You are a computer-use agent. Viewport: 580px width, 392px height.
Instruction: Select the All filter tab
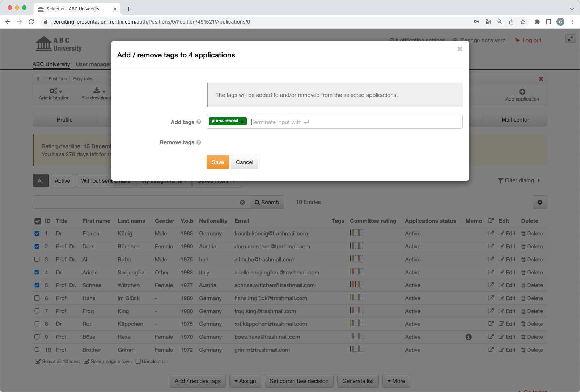point(41,181)
